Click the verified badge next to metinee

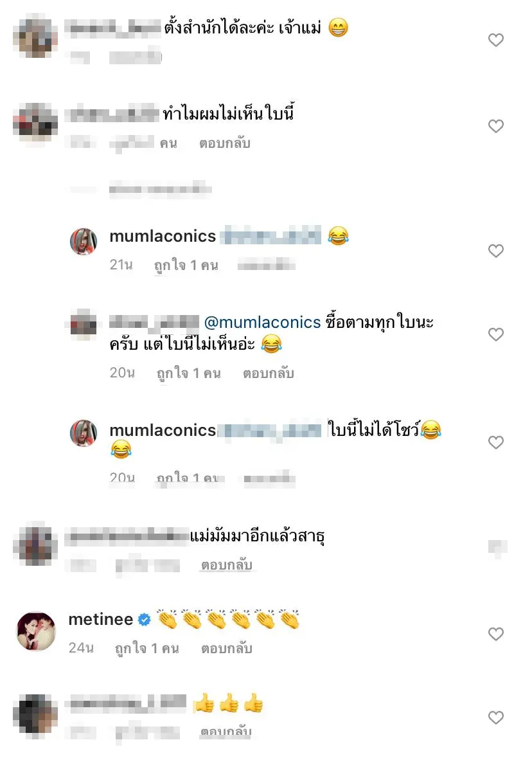144,620
